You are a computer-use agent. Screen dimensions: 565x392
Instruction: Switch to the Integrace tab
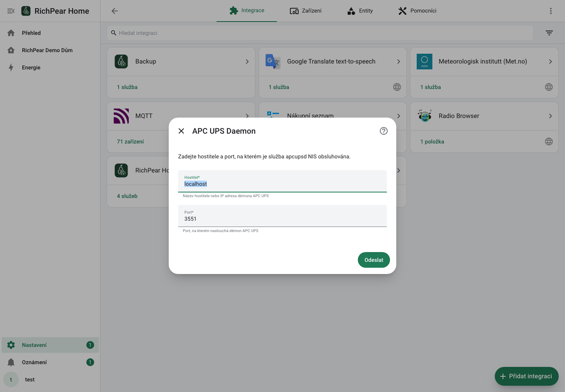(x=247, y=11)
